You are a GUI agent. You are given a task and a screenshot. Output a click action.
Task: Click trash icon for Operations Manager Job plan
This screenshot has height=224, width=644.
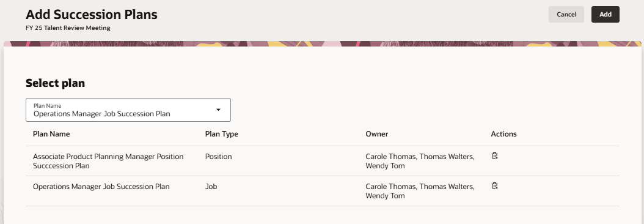pos(494,185)
